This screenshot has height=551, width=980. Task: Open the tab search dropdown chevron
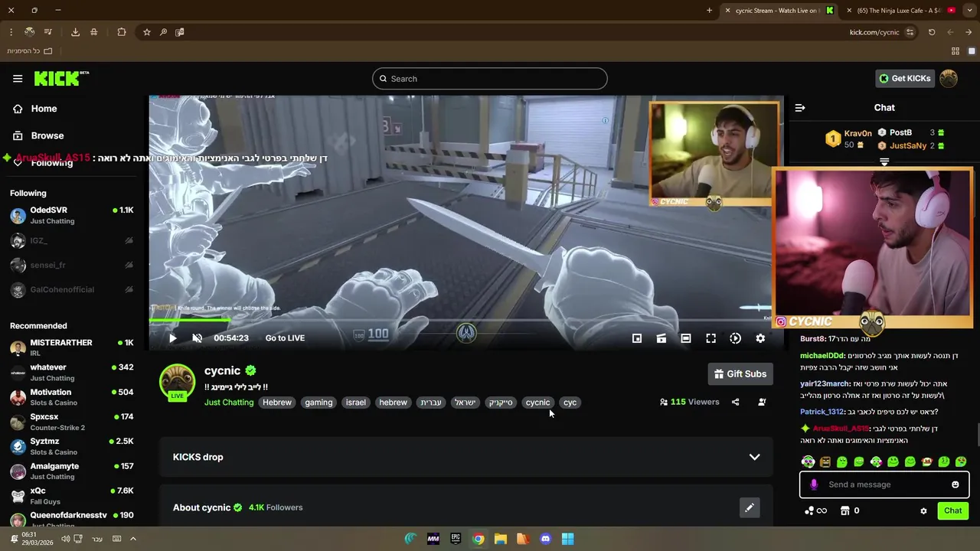click(x=970, y=11)
